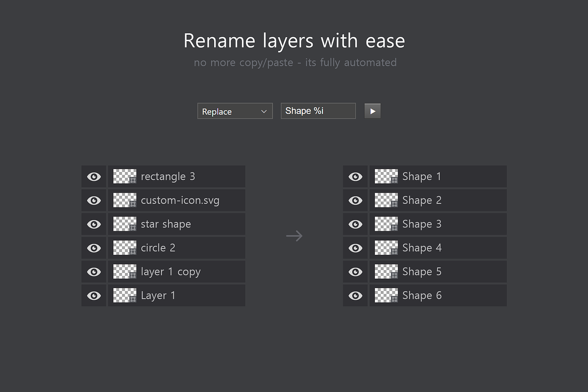Click the Shape 4 layer thumbnail

tap(386, 247)
